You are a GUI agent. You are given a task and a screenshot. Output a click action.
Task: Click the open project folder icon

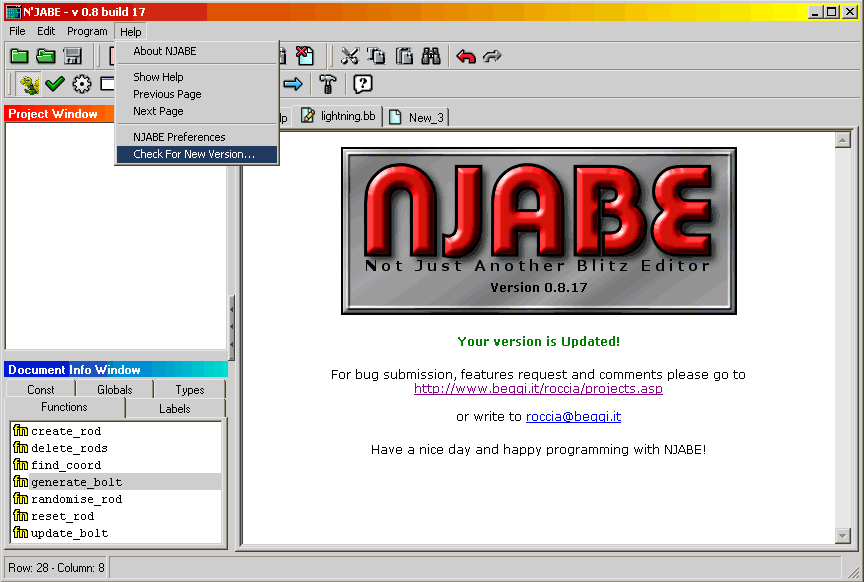(x=46, y=56)
